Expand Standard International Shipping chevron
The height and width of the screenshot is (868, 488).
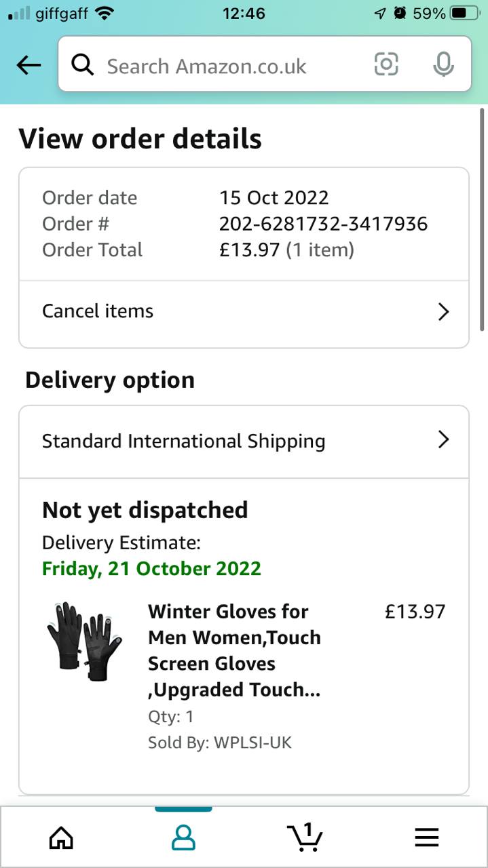[x=443, y=440]
